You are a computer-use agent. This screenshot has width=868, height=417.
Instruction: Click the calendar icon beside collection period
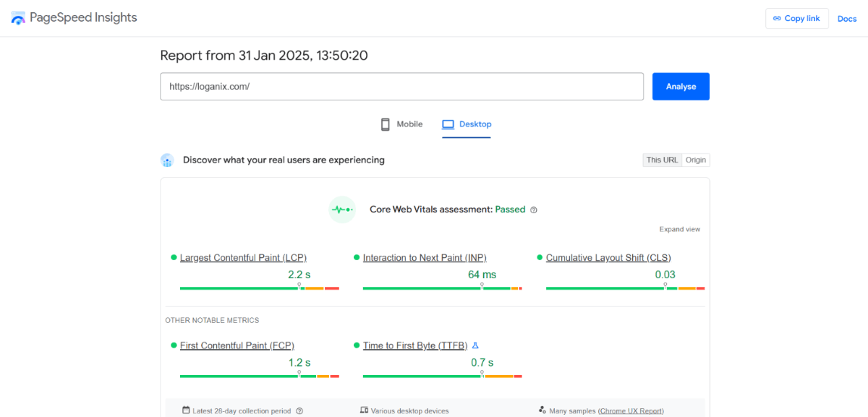pos(186,410)
